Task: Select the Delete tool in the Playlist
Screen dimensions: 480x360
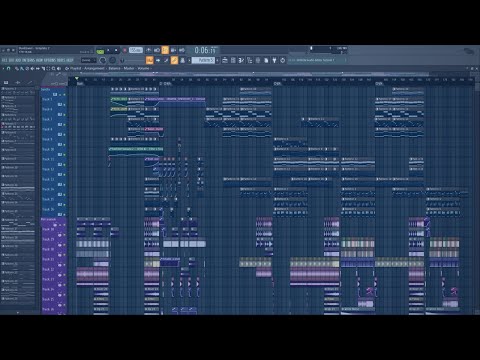Action: 27,69
